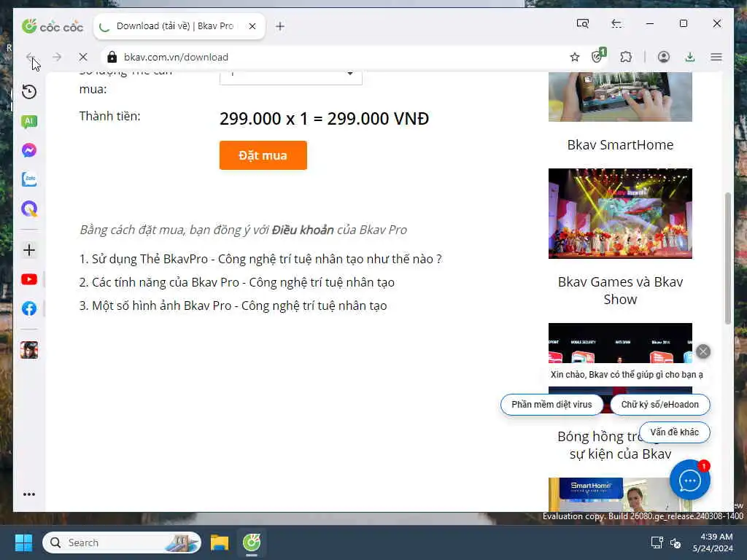747x560 pixels.
Task: Click the total price 299.000 VNĐ text
Action: click(324, 119)
